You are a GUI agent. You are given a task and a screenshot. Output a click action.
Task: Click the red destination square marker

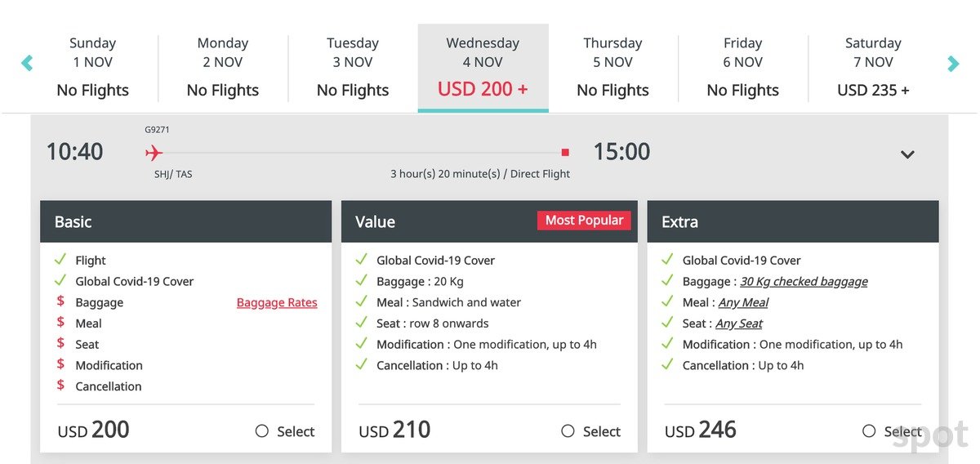click(x=565, y=153)
